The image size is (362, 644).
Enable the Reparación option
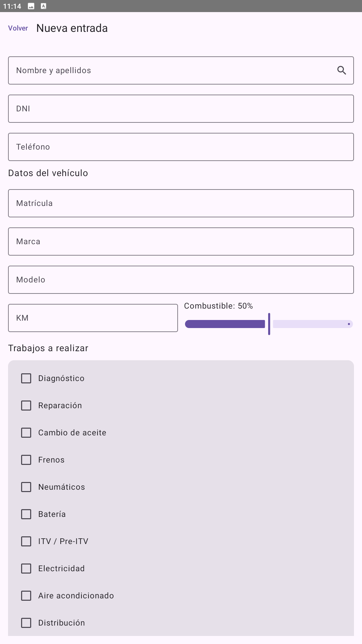26,406
